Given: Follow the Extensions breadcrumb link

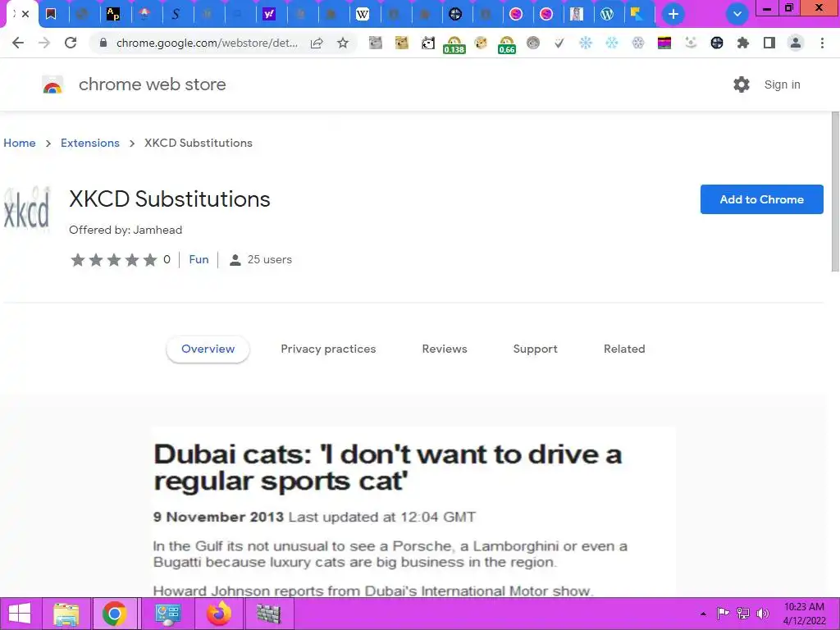Looking at the screenshot, I should click(x=90, y=143).
